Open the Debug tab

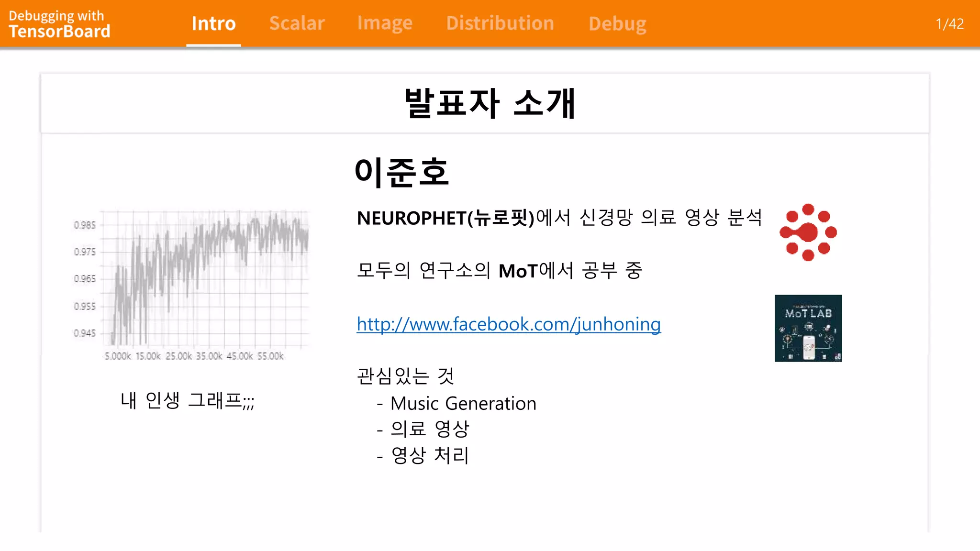[x=617, y=23]
